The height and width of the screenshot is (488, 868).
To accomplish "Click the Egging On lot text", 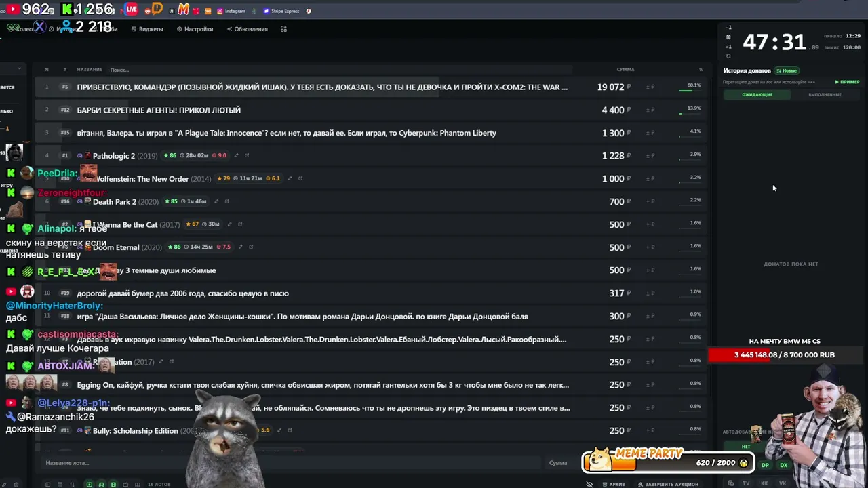I will (323, 385).
